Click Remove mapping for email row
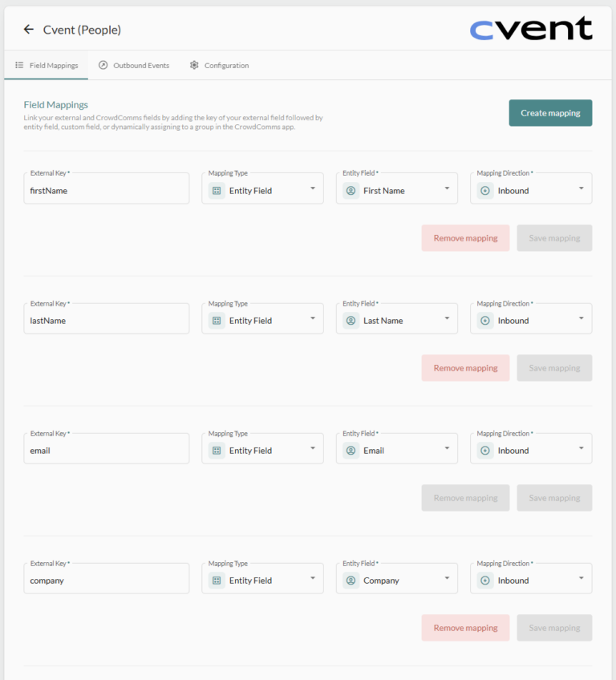Screen dimensions: 616x680 tap(465, 497)
